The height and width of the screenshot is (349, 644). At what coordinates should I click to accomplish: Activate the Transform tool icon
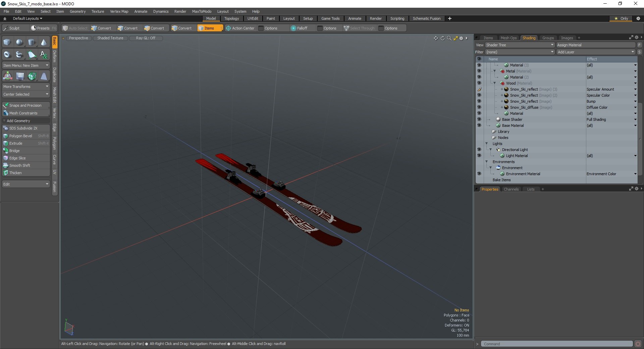7,76
